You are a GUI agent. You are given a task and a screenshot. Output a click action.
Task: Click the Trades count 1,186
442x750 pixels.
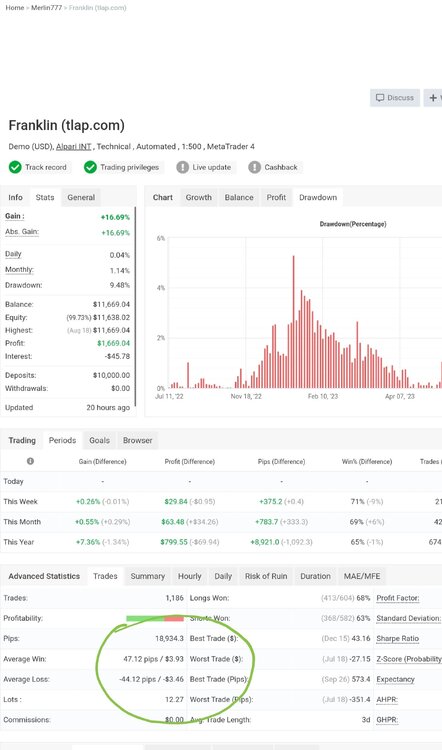click(175, 598)
